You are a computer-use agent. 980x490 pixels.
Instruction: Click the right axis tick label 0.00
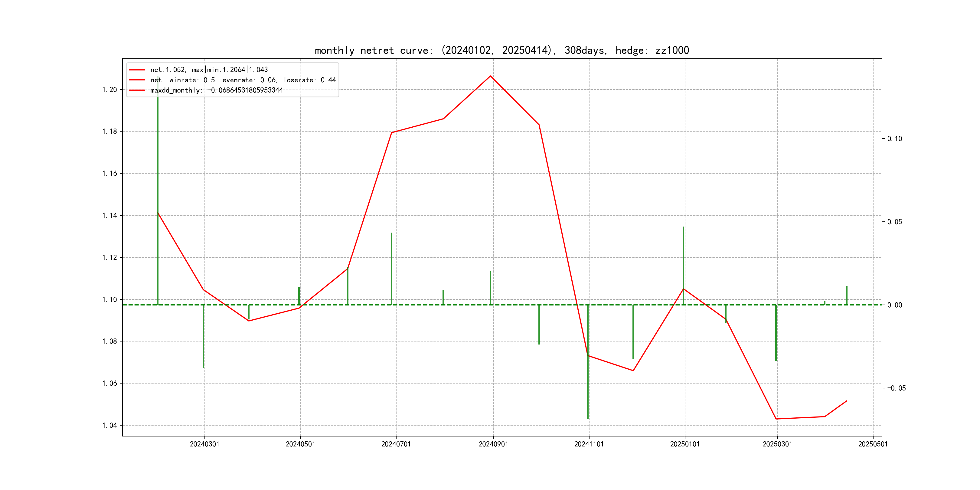894,305
